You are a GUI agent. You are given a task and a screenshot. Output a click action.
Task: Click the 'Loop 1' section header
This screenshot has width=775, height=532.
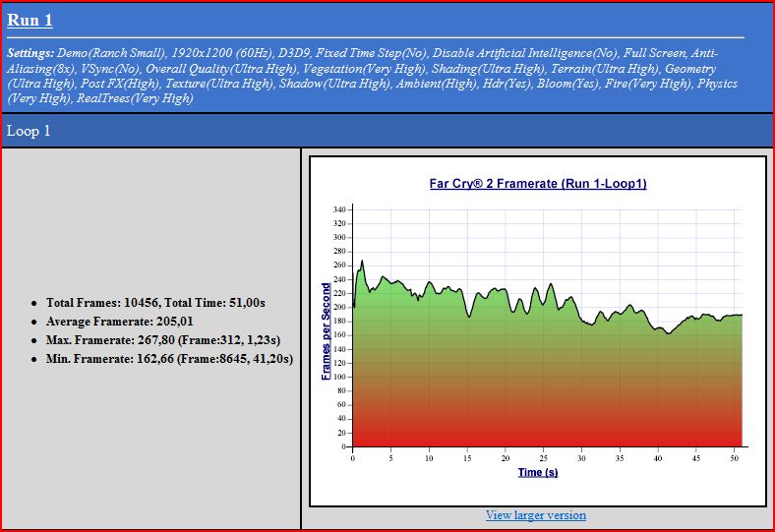[x=29, y=131]
